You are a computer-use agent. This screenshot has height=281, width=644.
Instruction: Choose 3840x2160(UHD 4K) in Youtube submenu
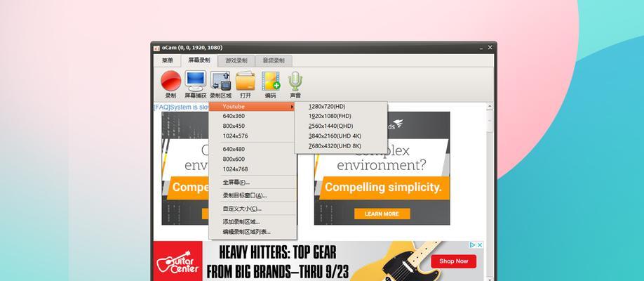(341, 136)
